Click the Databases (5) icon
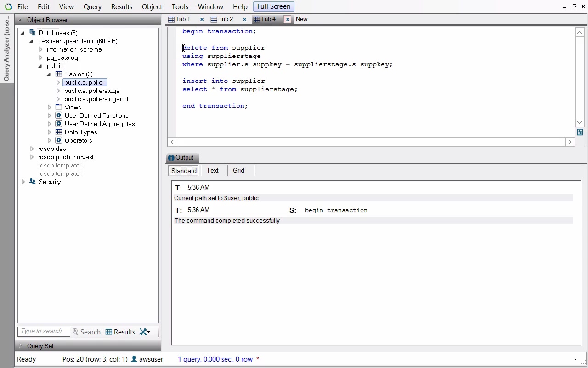 32,33
